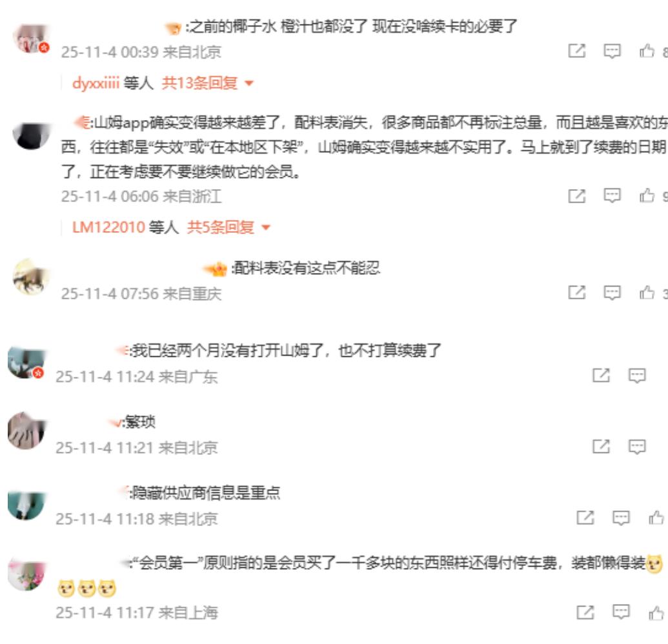Share the 繁琐 comment from Beijing

601,447
